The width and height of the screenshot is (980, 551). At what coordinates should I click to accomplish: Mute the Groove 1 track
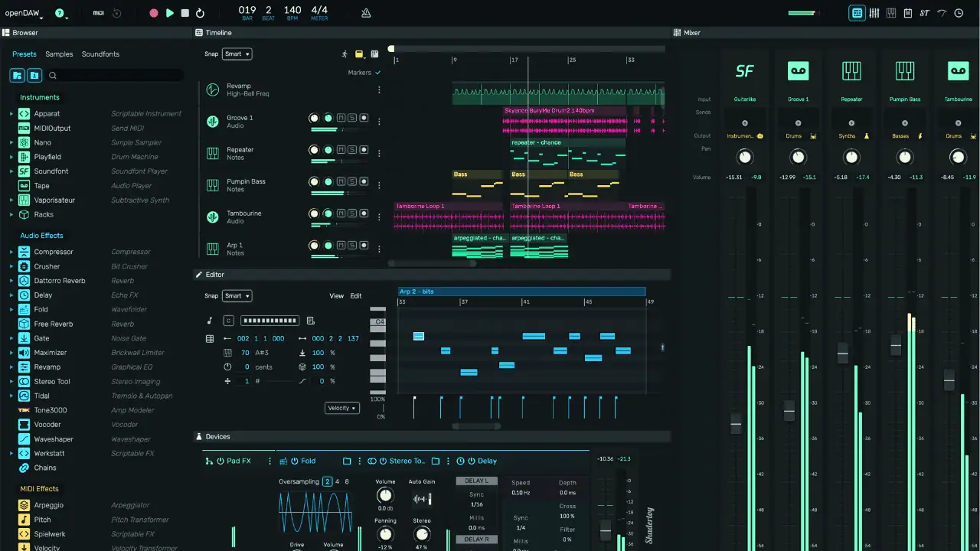341,118
